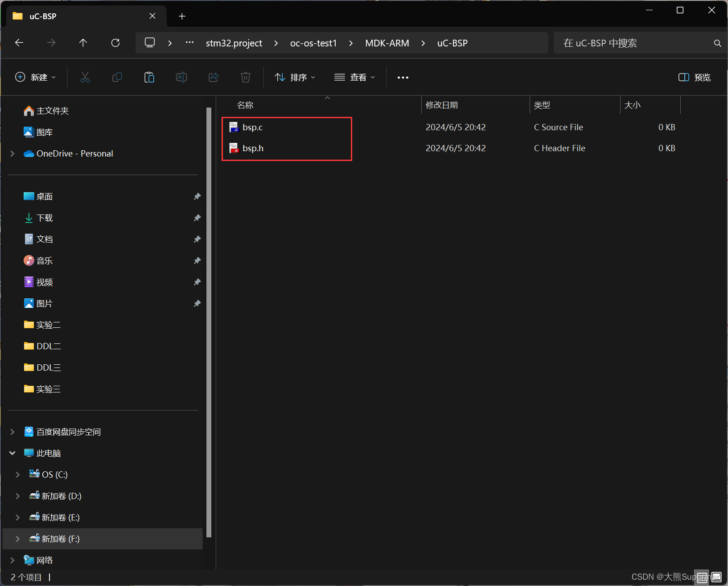The width and height of the screenshot is (728, 586).
Task: Click pin icon next to 下载
Action: tap(197, 218)
